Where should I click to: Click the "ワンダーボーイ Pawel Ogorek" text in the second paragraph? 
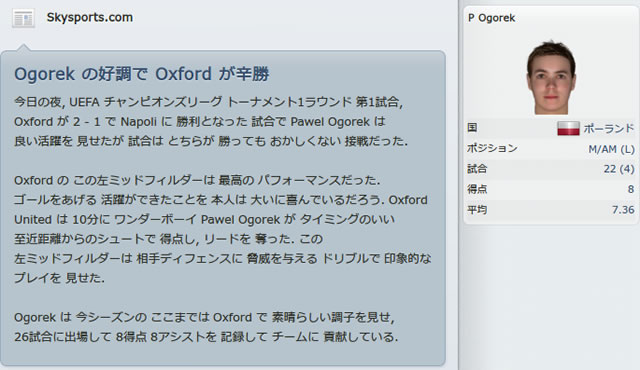click(197, 219)
